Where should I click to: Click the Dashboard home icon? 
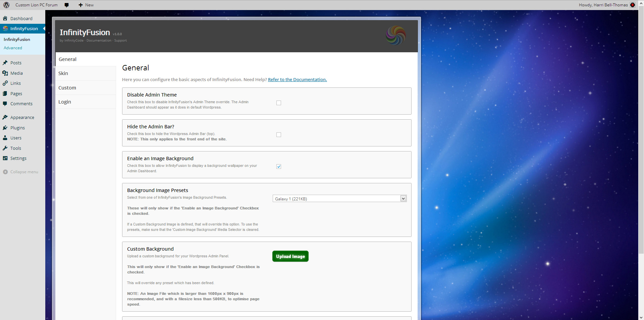click(5, 18)
